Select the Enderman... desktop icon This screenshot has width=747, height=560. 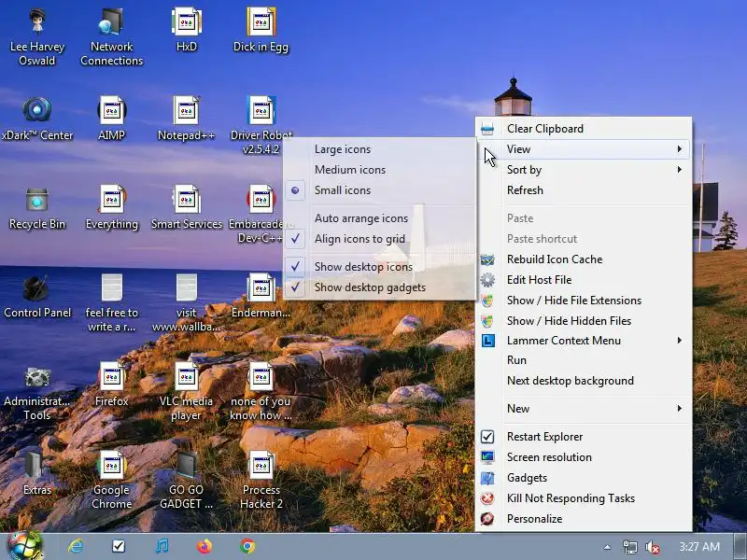click(261, 297)
